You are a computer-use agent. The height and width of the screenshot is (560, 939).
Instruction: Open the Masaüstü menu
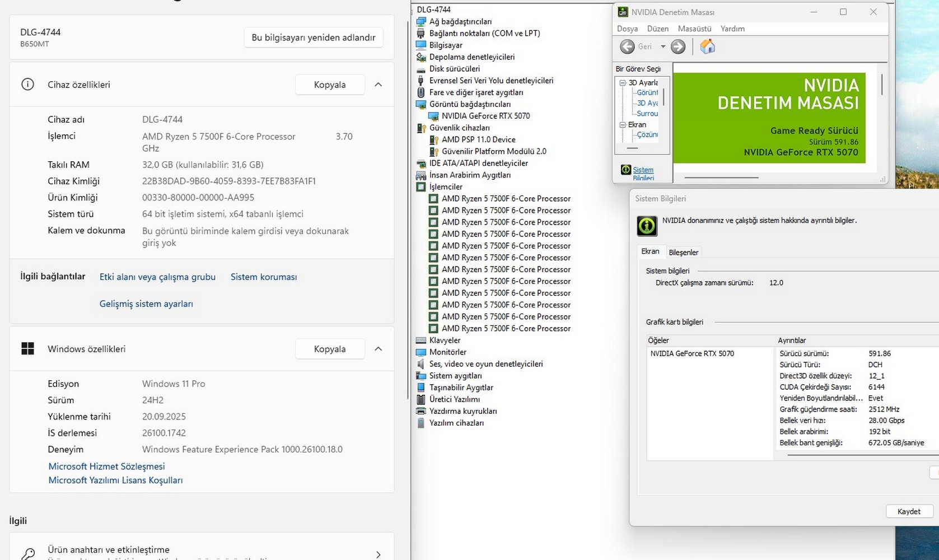pyautogui.click(x=694, y=29)
